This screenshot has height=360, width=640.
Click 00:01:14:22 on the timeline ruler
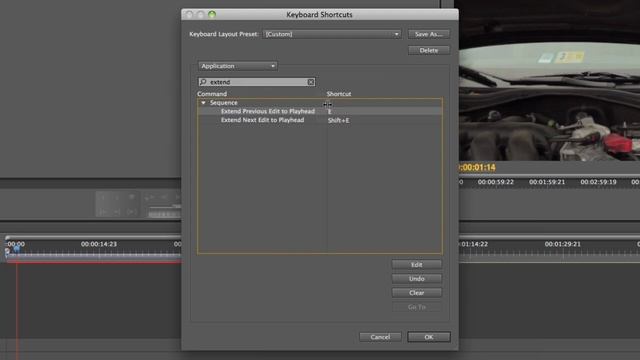click(x=473, y=244)
